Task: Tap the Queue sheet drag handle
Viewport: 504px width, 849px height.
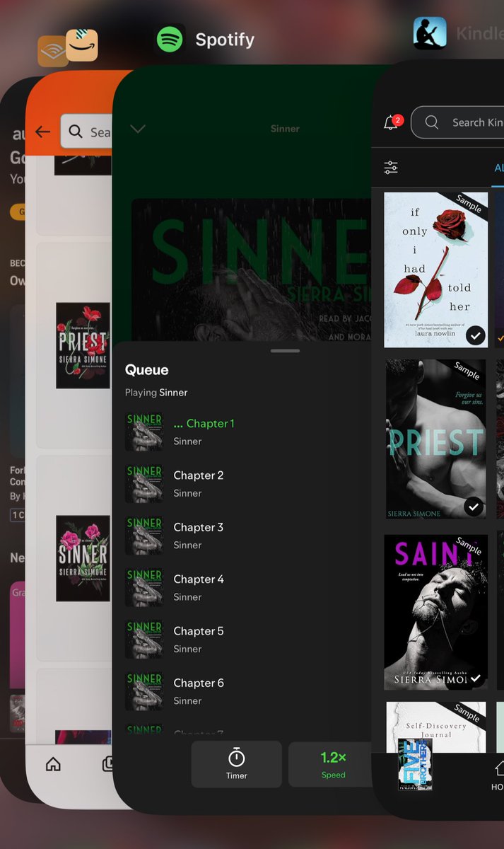Action: [x=285, y=350]
